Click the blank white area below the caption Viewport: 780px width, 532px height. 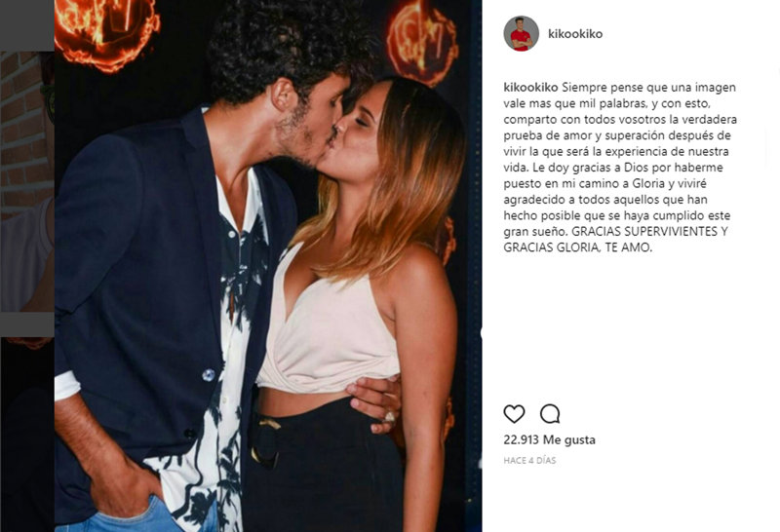click(627, 328)
